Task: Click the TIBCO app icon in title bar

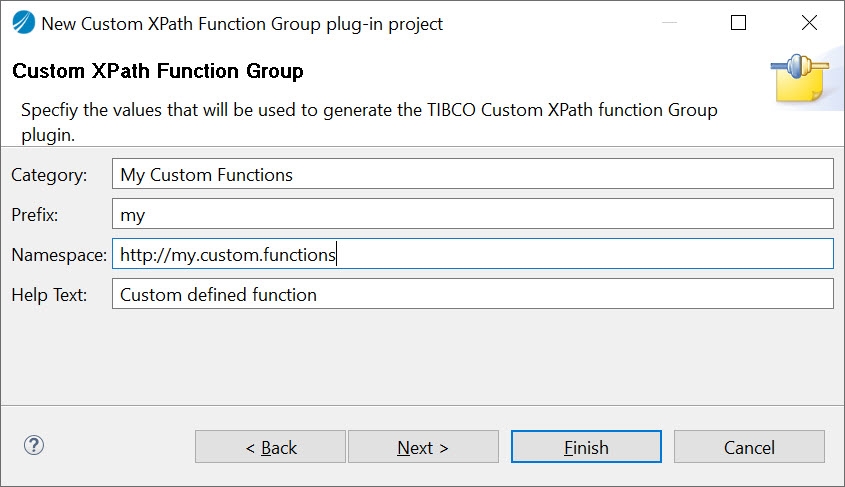Action: click(x=22, y=23)
